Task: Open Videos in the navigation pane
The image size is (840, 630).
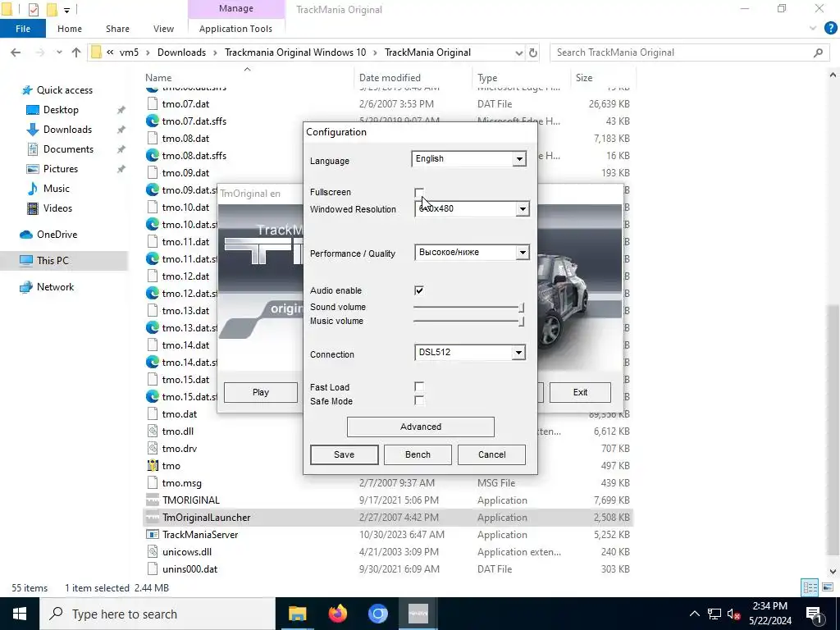Action: click(x=57, y=208)
